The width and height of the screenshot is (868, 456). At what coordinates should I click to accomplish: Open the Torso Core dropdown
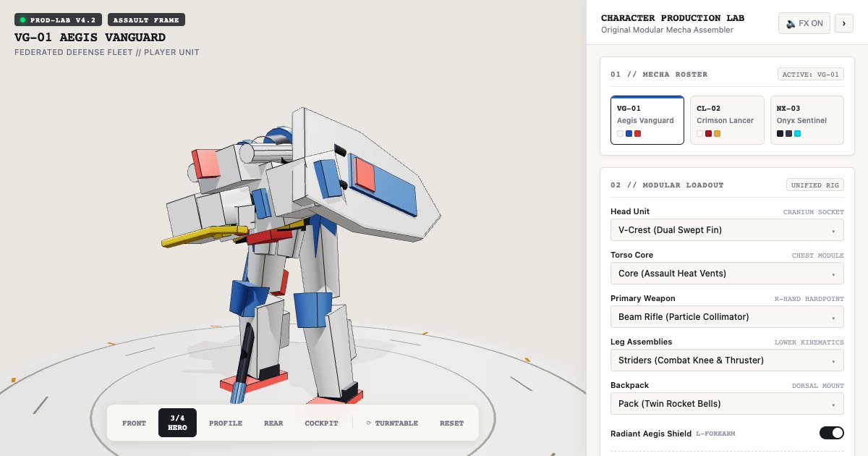coord(727,274)
